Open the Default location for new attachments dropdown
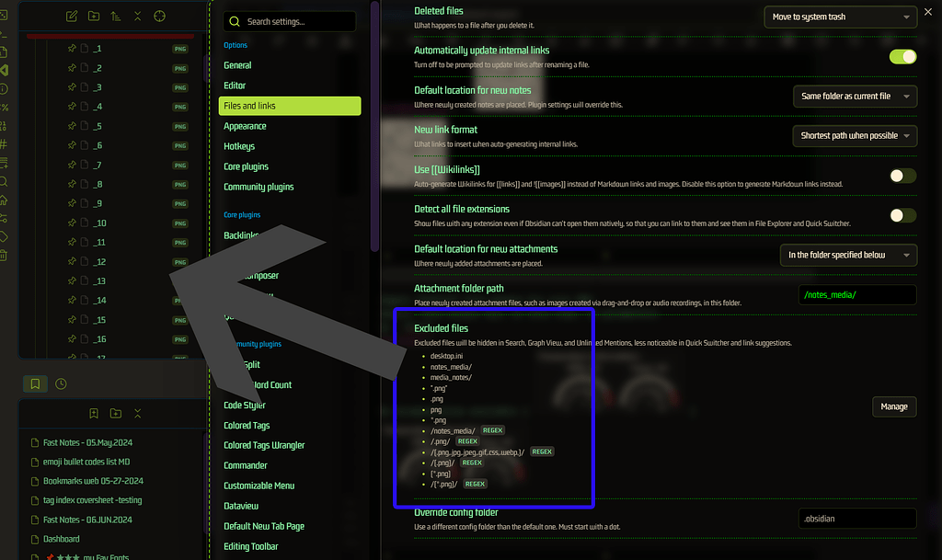Viewport: 942px width, 560px height. pyautogui.click(x=848, y=255)
